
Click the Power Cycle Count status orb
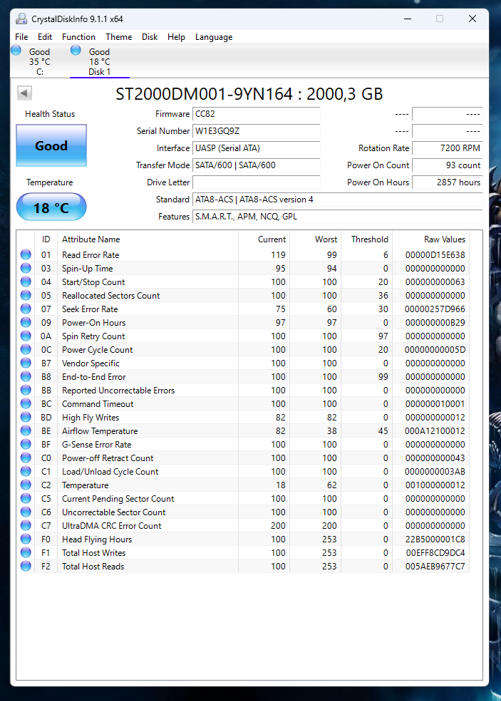coord(26,349)
